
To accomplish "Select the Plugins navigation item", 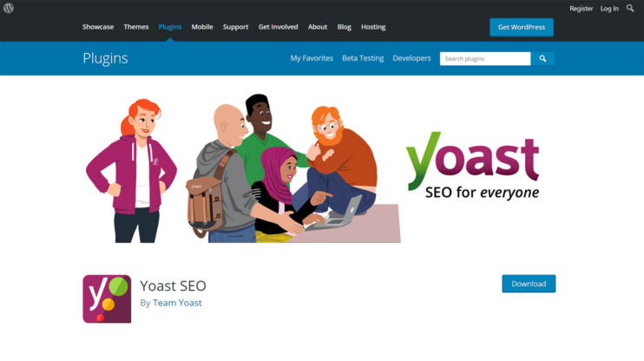I will click(170, 27).
